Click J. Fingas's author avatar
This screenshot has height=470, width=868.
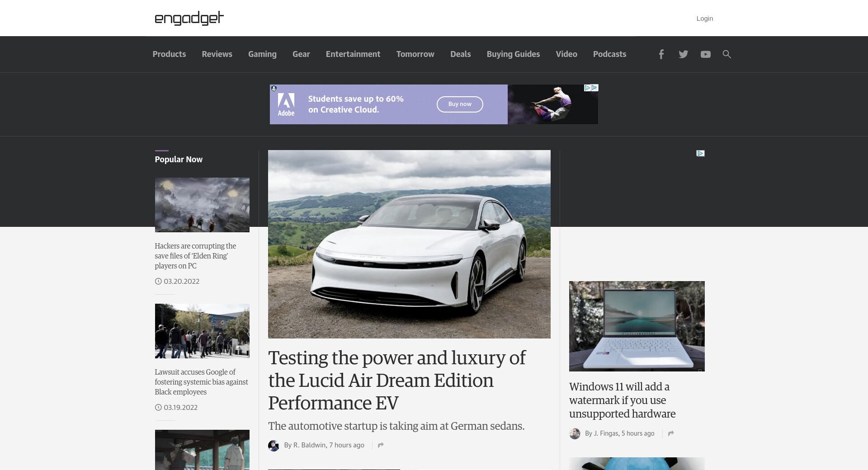point(575,434)
